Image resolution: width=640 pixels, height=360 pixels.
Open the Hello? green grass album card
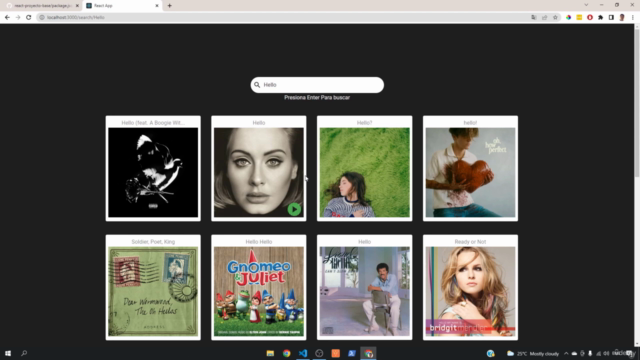click(x=364, y=169)
